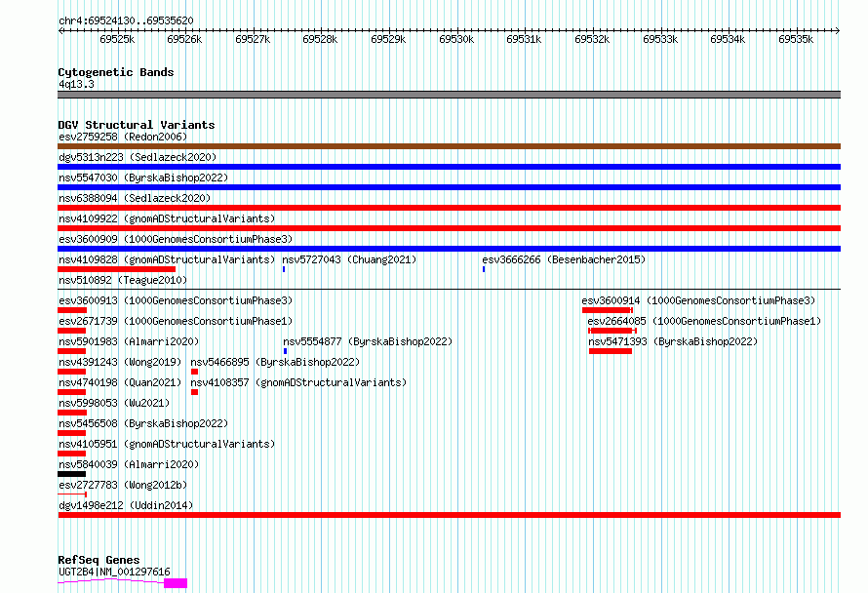Select nsv5456508 (ByrskaBishop2022) label
868x593 pixels.
[143, 423]
